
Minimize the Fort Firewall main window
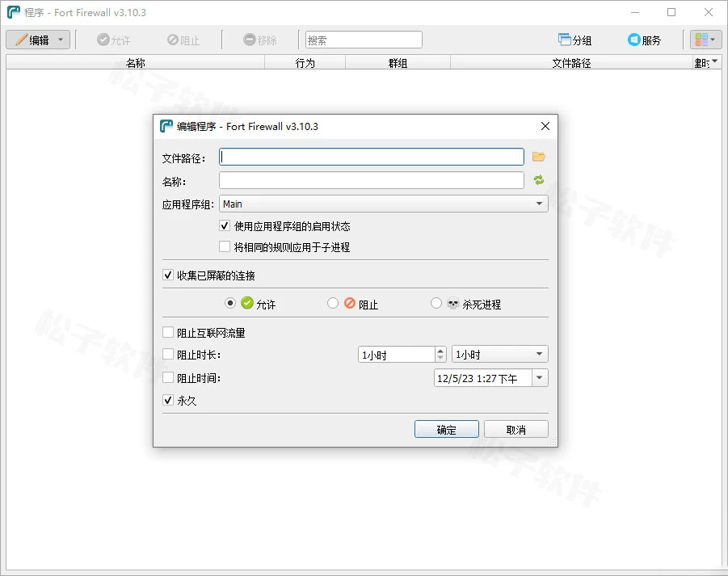click(x=635, y=12)
